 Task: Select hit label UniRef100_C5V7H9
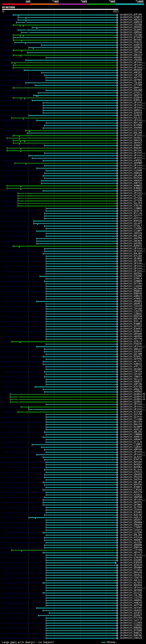[x=131, y=53]
